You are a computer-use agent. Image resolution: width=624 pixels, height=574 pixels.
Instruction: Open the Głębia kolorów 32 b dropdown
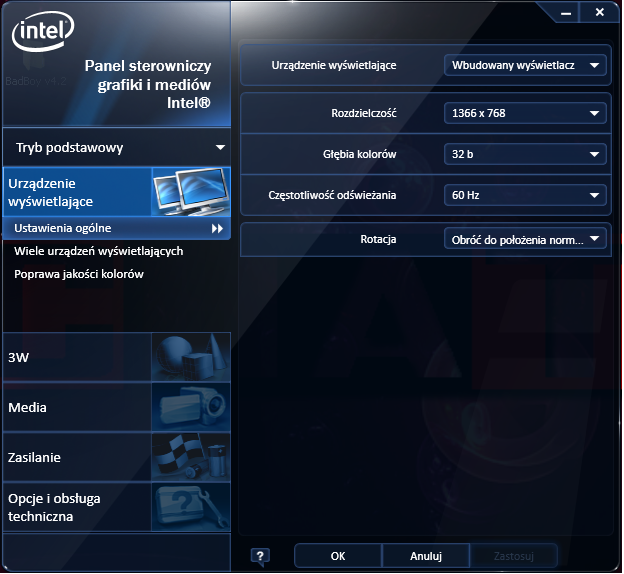tap(525, 154)
